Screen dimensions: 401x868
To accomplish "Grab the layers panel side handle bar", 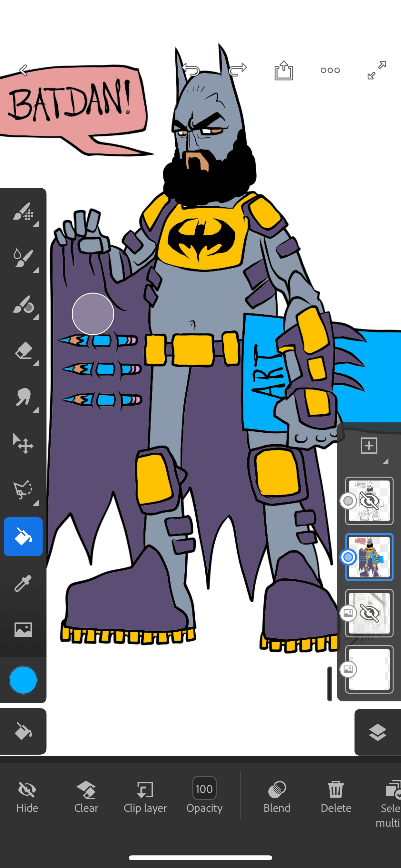I will click(330, 684).
